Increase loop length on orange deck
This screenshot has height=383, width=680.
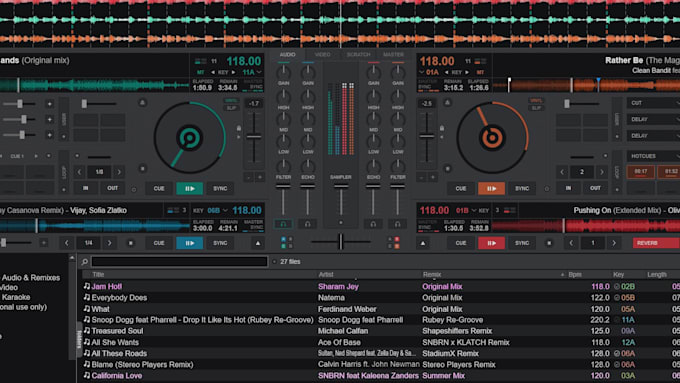coord(602,172)
